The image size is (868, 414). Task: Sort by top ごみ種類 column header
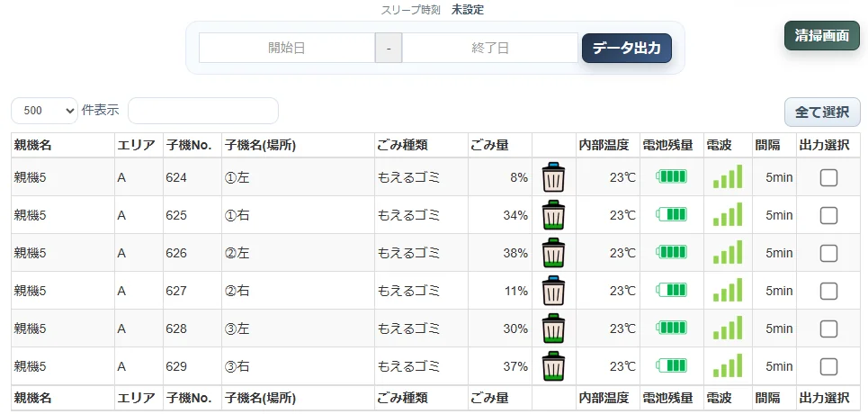click(x=421, y=145)
